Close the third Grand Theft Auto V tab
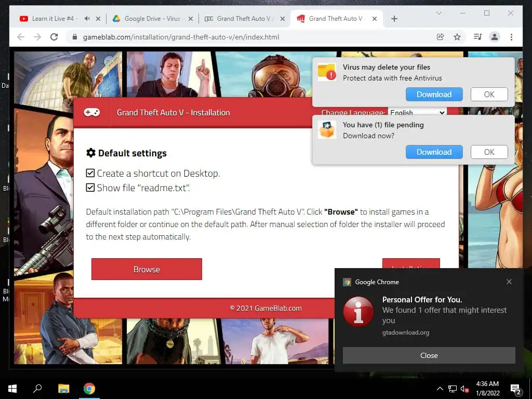 click(x=282, y=19)
